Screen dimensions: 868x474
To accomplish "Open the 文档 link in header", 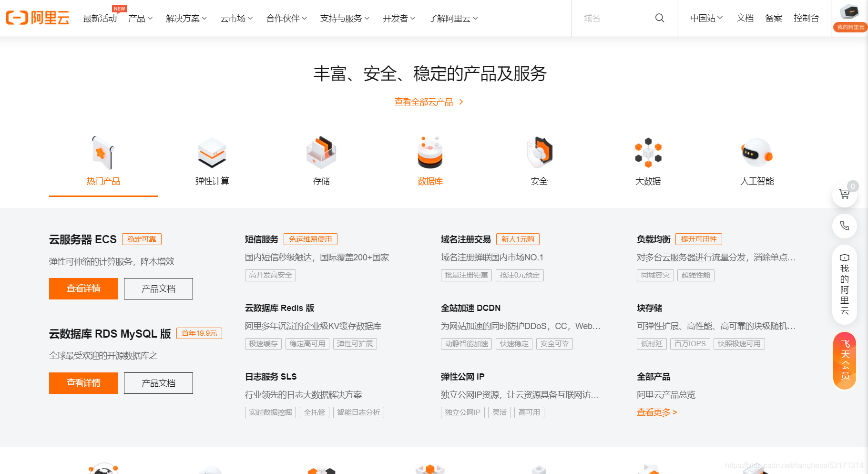I will (x=745, y=18).
